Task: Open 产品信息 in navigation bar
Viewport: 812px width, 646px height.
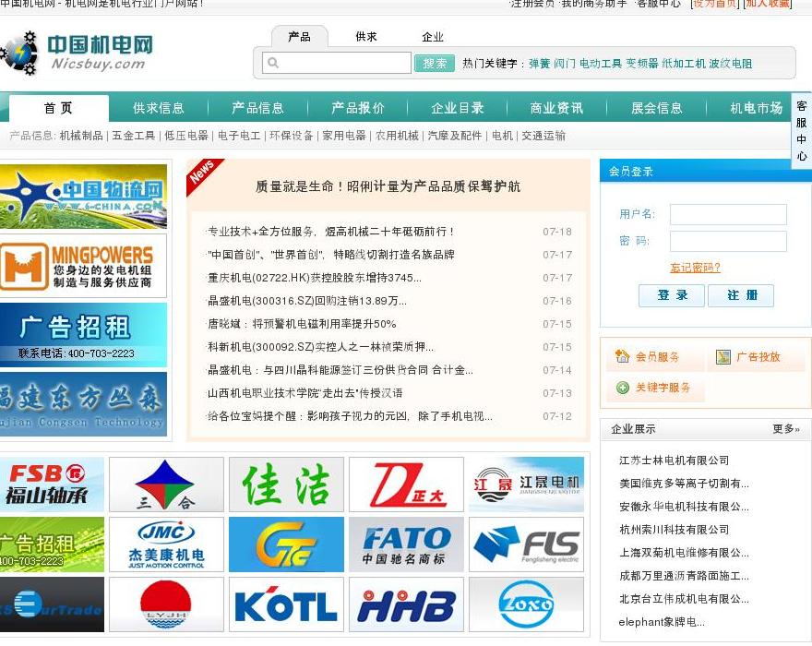Action: click(257, 108)
